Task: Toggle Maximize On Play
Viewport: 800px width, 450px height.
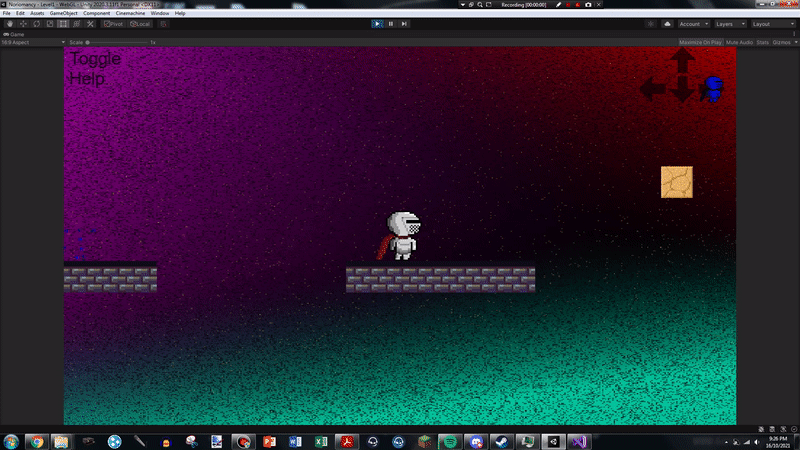Action: point(701,42)
